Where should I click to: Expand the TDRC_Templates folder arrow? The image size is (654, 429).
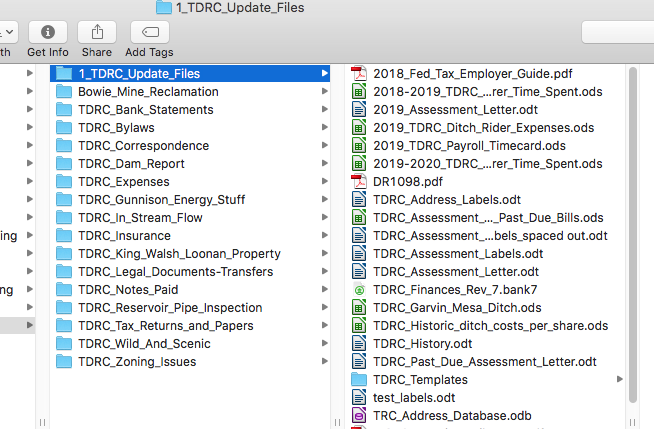pos(620,380)
